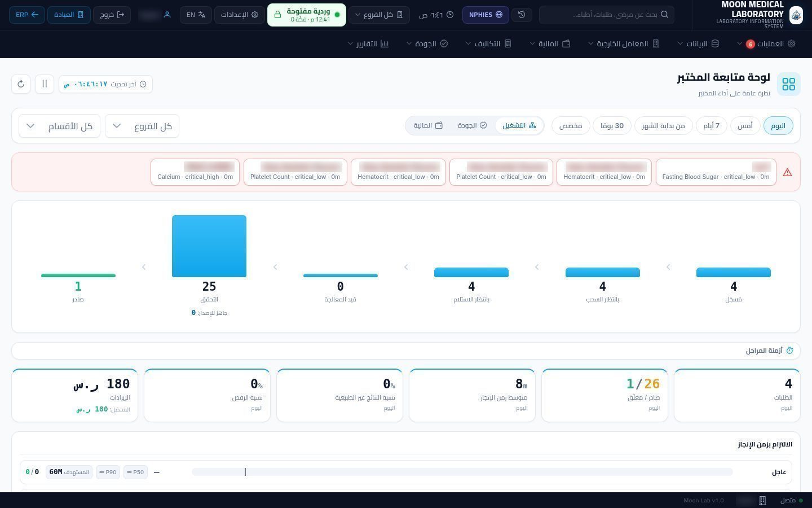812x508 pixels.
Task: Choose the مخصص custom range option
Action: point(571,126)
